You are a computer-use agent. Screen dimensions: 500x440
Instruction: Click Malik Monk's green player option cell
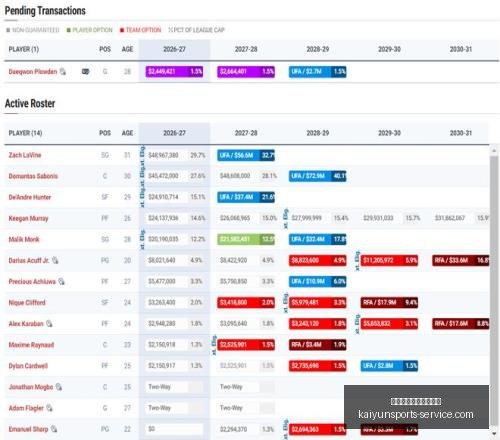tap(246, 239)
